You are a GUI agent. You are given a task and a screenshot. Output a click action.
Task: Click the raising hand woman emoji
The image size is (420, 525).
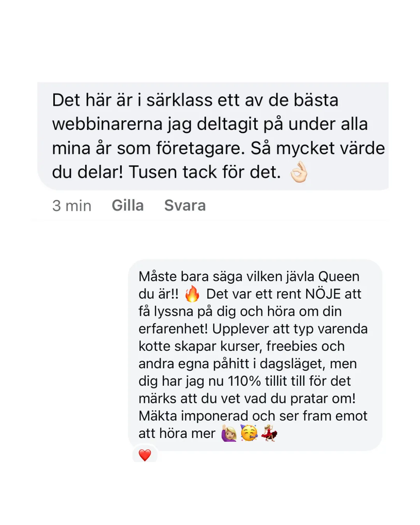(x=229, y=433)
